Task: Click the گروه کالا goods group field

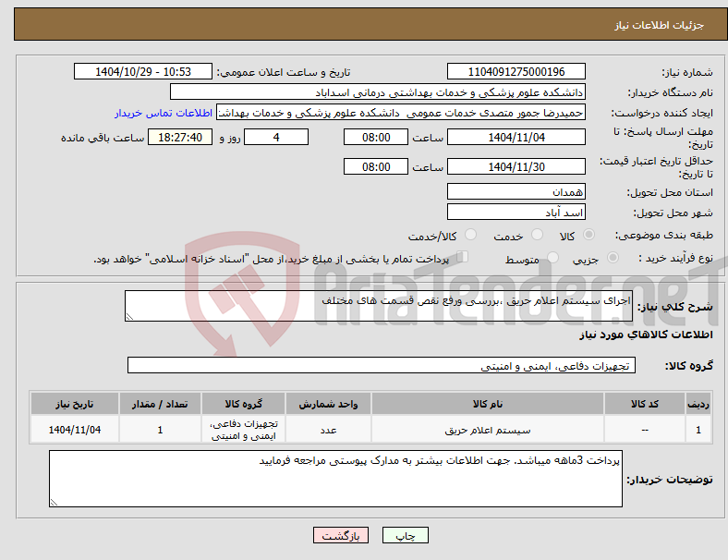Action: click(x=382, y=365)
